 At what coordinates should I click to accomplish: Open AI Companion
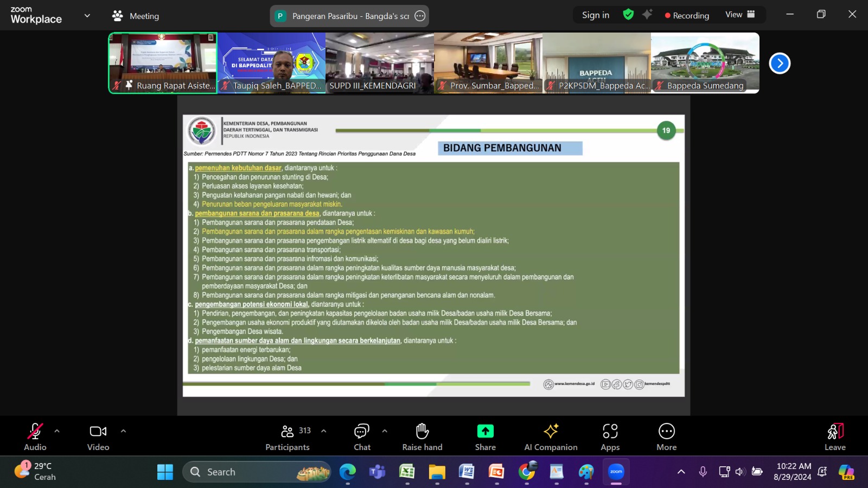point(551,436)
